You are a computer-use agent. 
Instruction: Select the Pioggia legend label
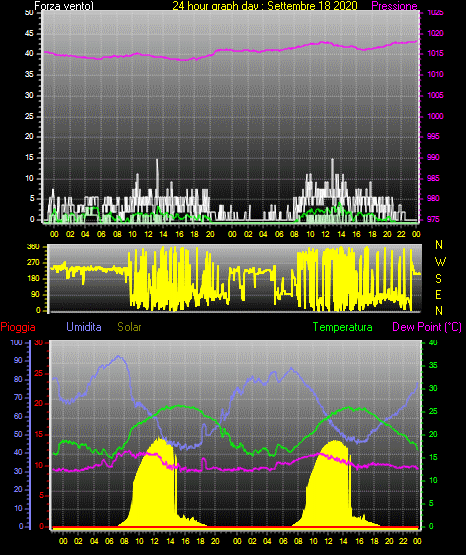pyautogui.click(x=18, y=327)
